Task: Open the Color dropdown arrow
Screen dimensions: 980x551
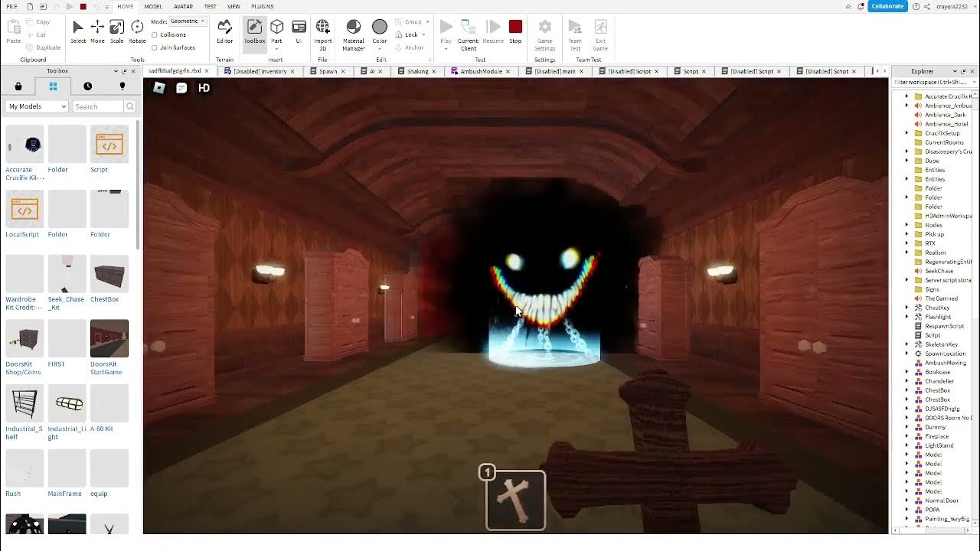Action: (x=380, y=48)
